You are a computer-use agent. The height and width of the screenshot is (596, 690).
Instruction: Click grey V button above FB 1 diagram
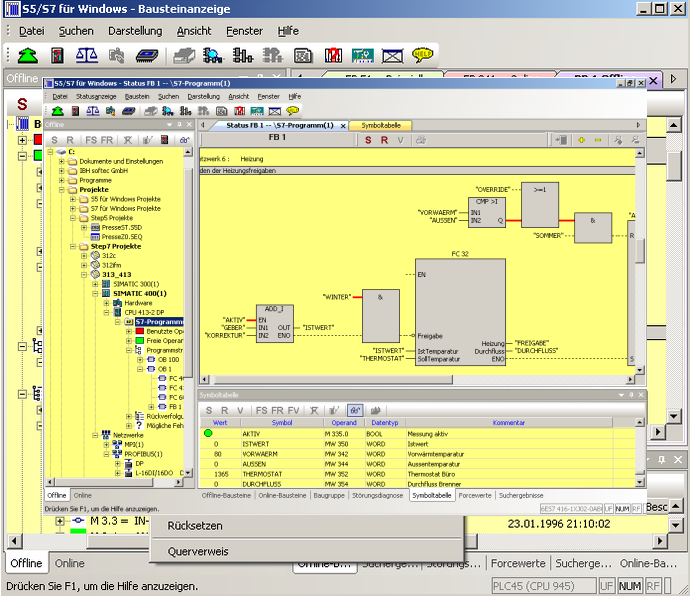[x=400, y=140]
